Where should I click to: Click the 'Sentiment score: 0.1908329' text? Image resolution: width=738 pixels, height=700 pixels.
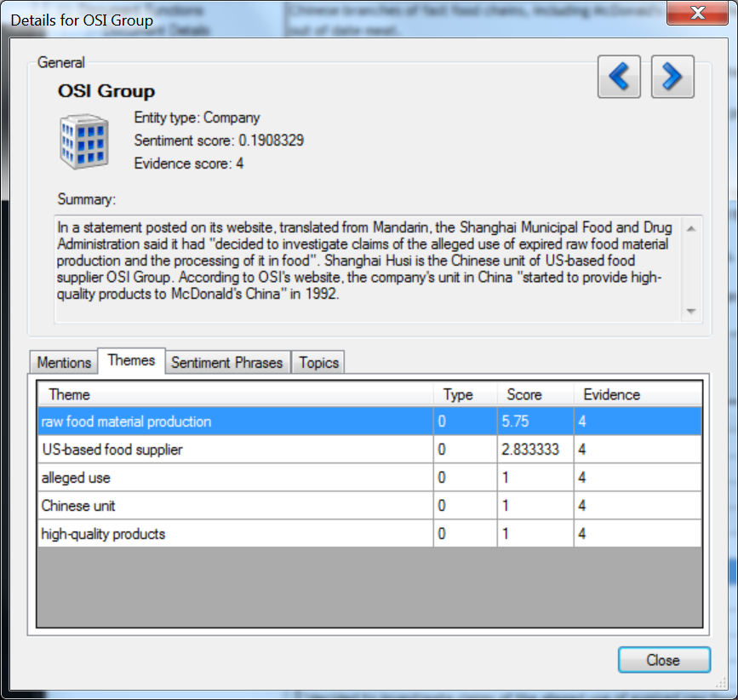(219, 141)
